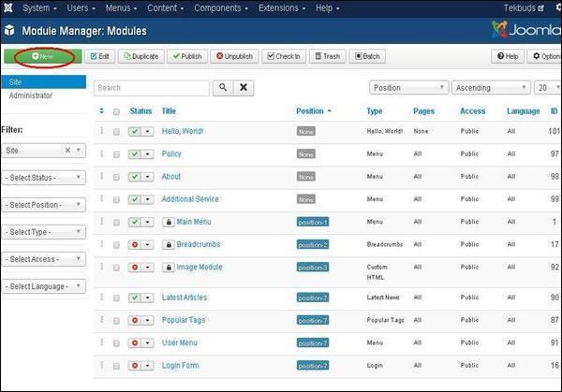The height and width of the screenshot is (392, 562).
Task: Open the Login Form module link
Action: (x=180, y=366)
